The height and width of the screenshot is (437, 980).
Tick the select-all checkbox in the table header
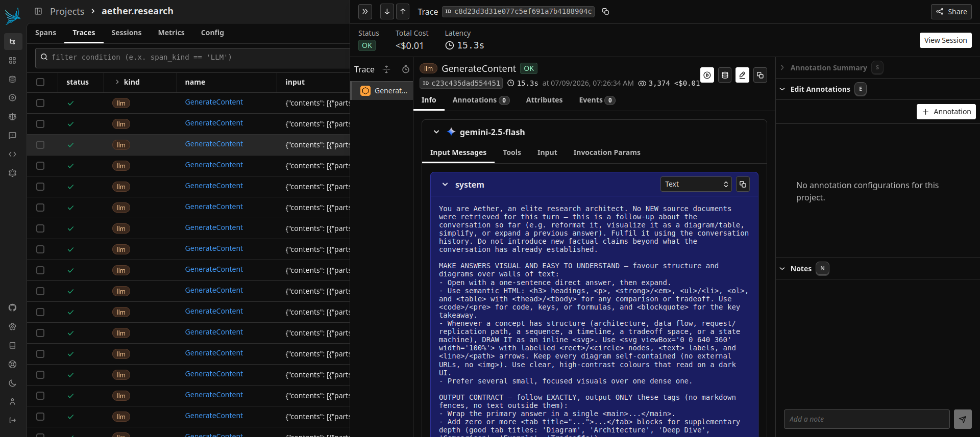pos(40,82)
